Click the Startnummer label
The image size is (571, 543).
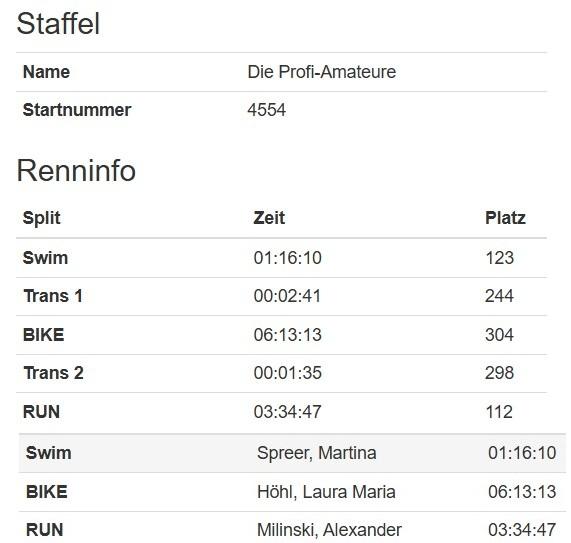77,110
